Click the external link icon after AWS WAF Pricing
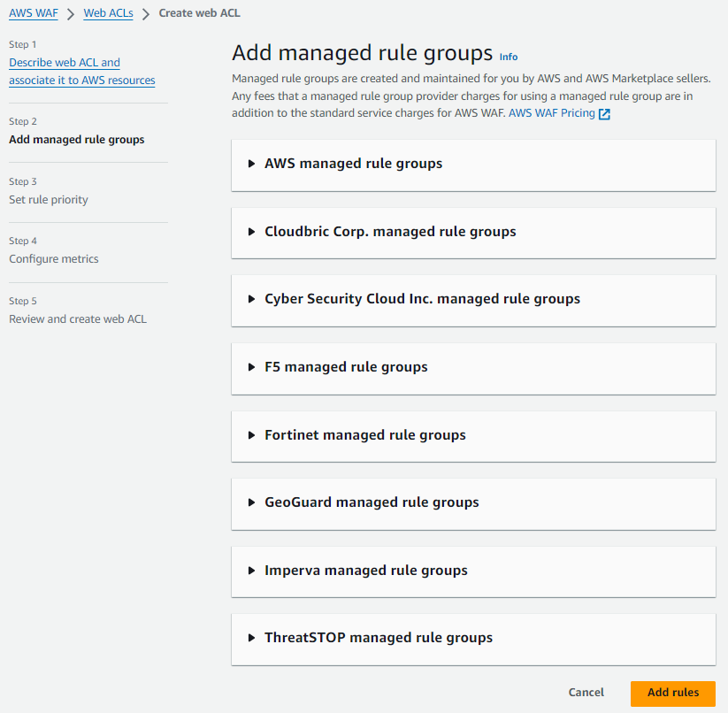The width and height of the screenshot is (728, 713). pos(604,114)
